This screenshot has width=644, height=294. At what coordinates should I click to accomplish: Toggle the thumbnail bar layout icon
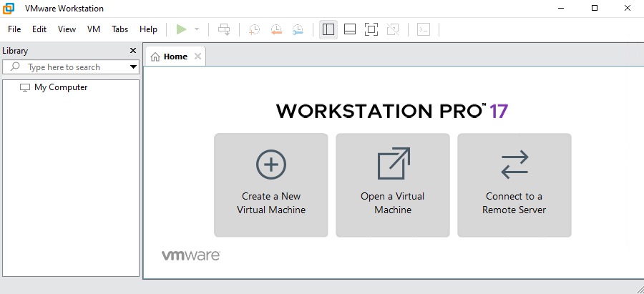coord(350,29)
